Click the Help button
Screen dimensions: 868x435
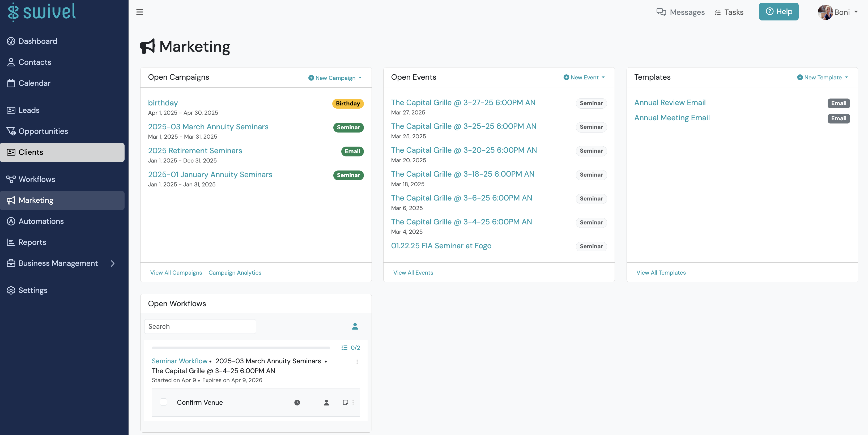coord(778,11)
